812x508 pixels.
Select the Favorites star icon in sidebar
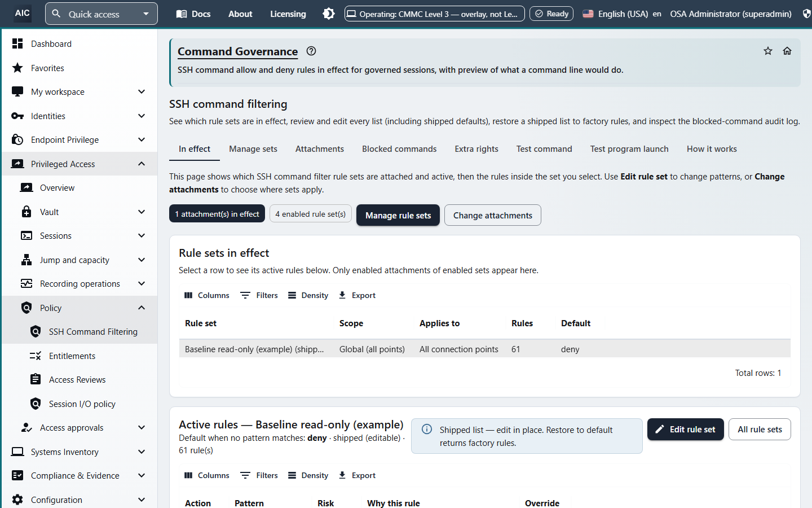tap(17, 68)
